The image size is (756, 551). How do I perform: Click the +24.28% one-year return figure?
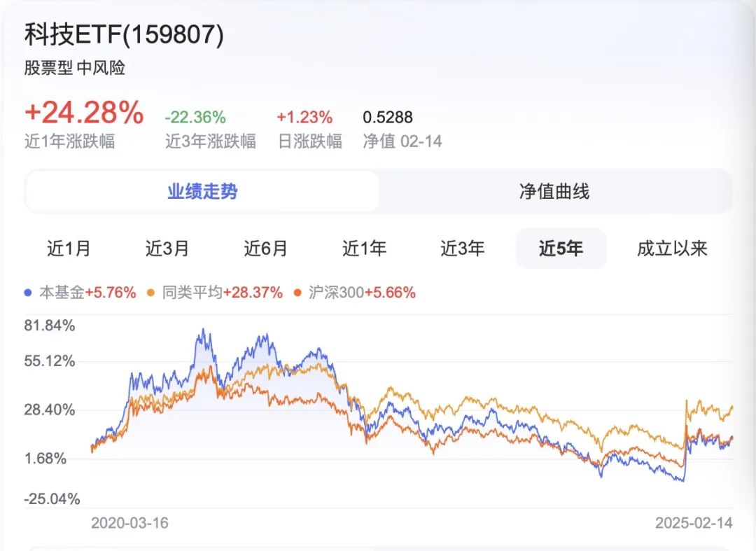pos(85,112)
